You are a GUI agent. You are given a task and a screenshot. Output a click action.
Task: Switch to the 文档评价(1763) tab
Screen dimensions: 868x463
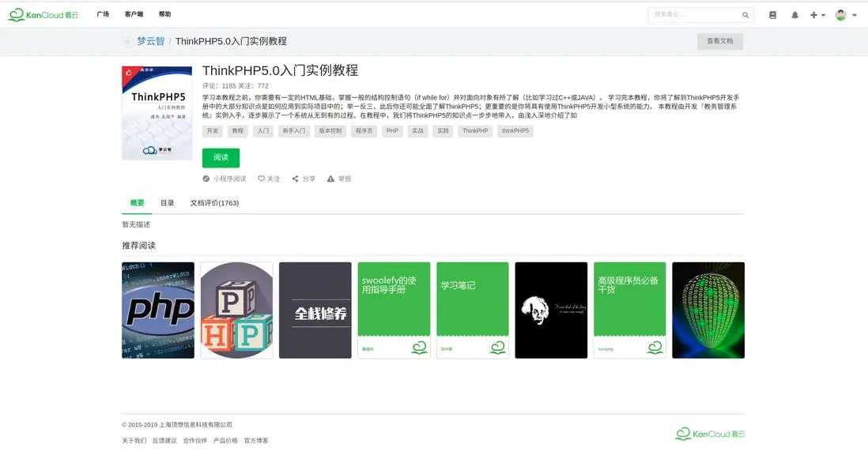215,203
